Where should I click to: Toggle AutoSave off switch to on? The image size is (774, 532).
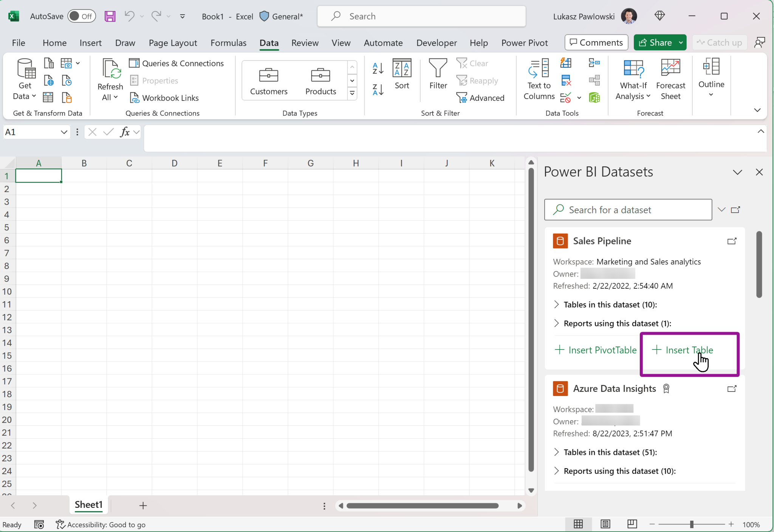tap(82, 16)
